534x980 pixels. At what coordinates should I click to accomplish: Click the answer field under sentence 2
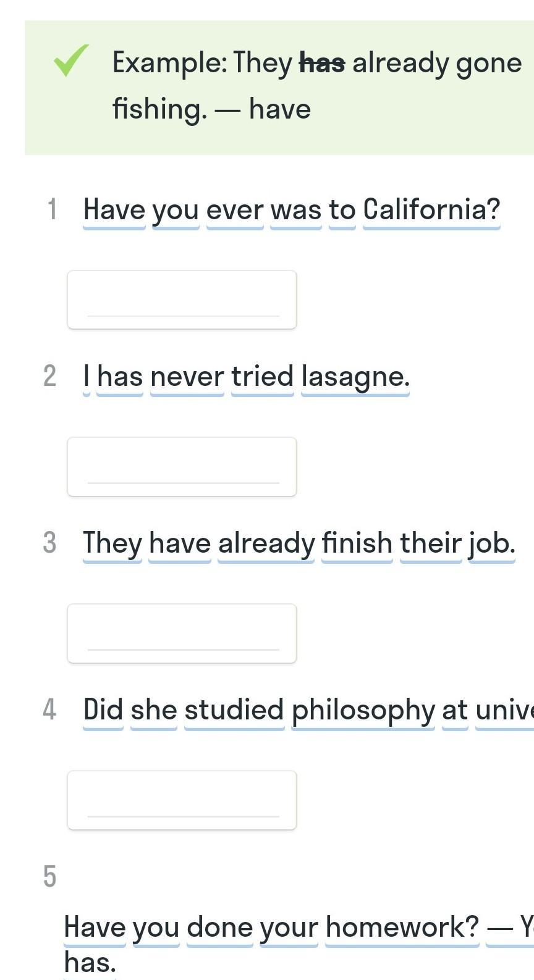click(182, 466)
